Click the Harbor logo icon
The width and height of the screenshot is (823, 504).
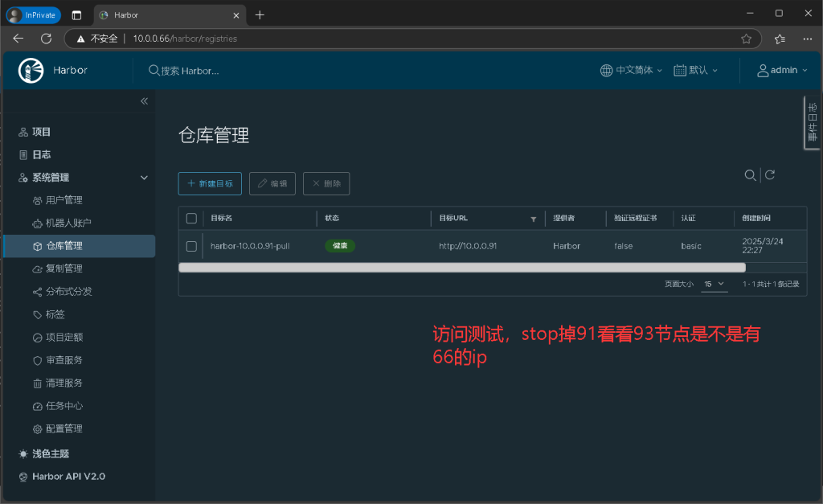pyautogui.click(x=31, y=70)
